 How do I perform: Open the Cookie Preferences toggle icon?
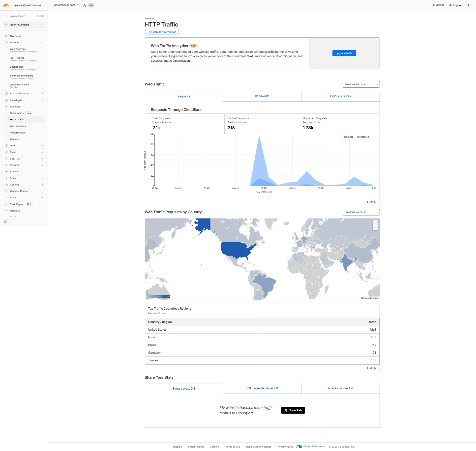click(299, 447)
